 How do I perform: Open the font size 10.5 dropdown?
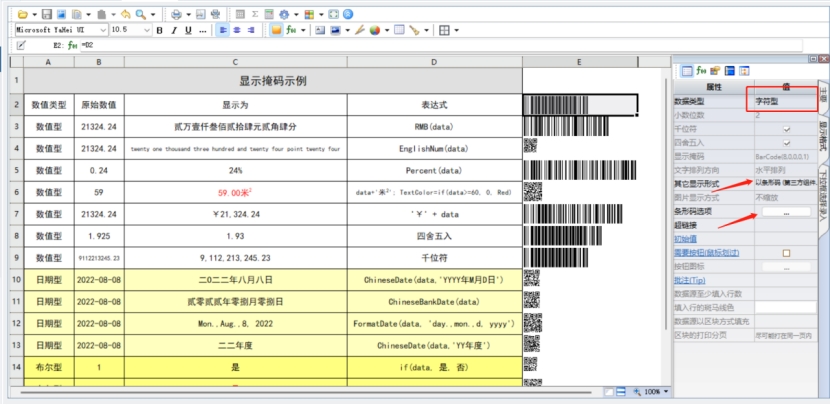147,30
